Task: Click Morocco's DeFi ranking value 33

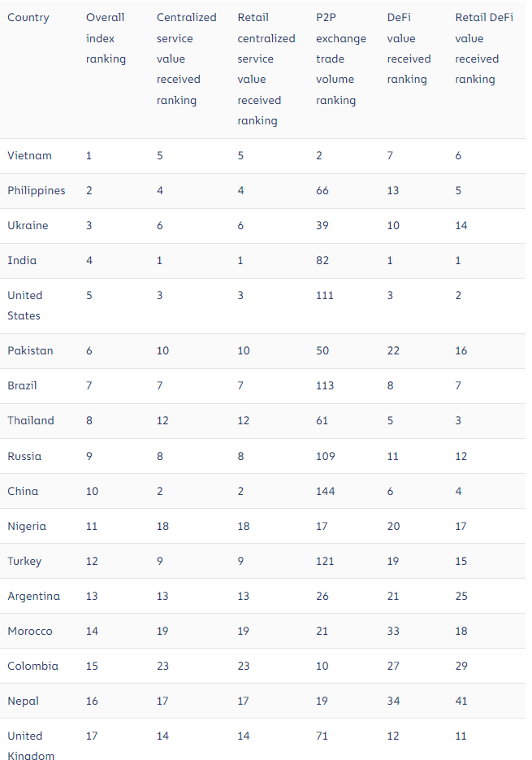Action: point(393,631)
